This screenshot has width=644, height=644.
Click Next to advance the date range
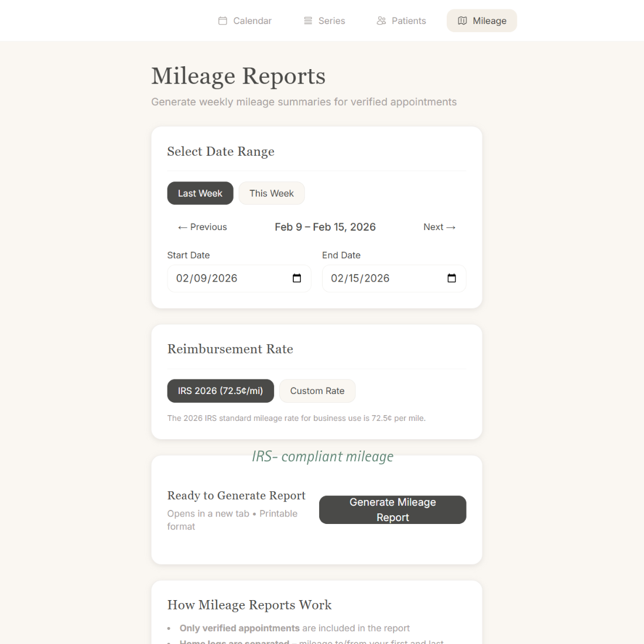(x=439, y=227)
